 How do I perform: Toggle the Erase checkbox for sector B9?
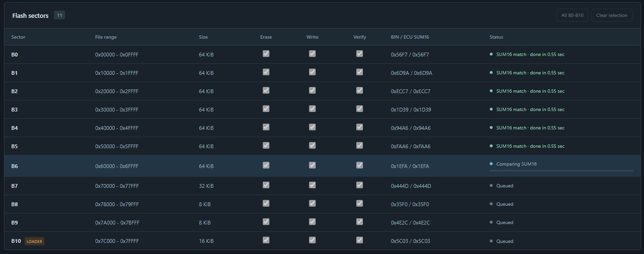tap(266, 222)
